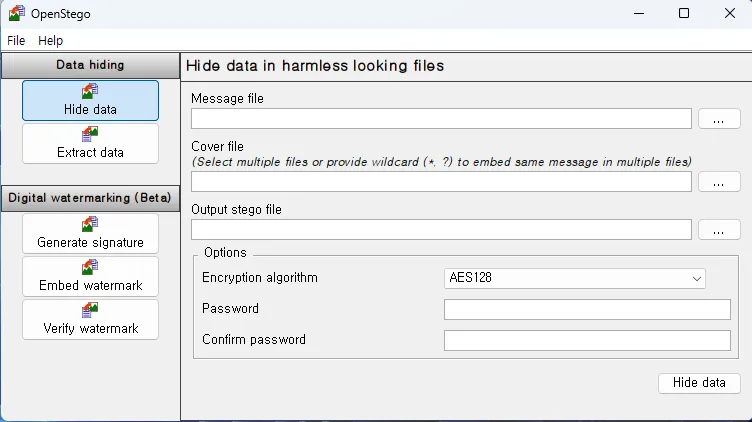Browse for a Message file
The height and width of the screenshot is (422, 752).
pyautogui.click(x=719, y=119)
